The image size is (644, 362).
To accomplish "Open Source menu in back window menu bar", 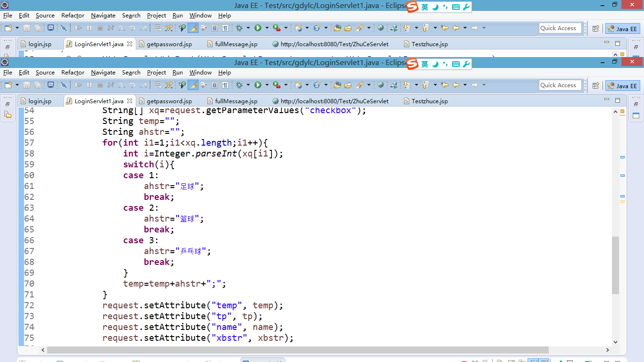I will tap(45, 16).
